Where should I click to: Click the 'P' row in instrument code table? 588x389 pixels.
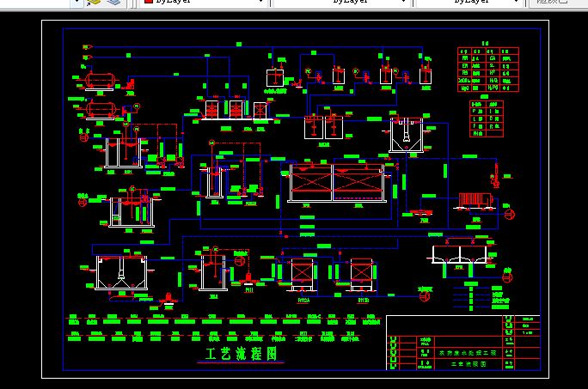(x=478, y=112)
